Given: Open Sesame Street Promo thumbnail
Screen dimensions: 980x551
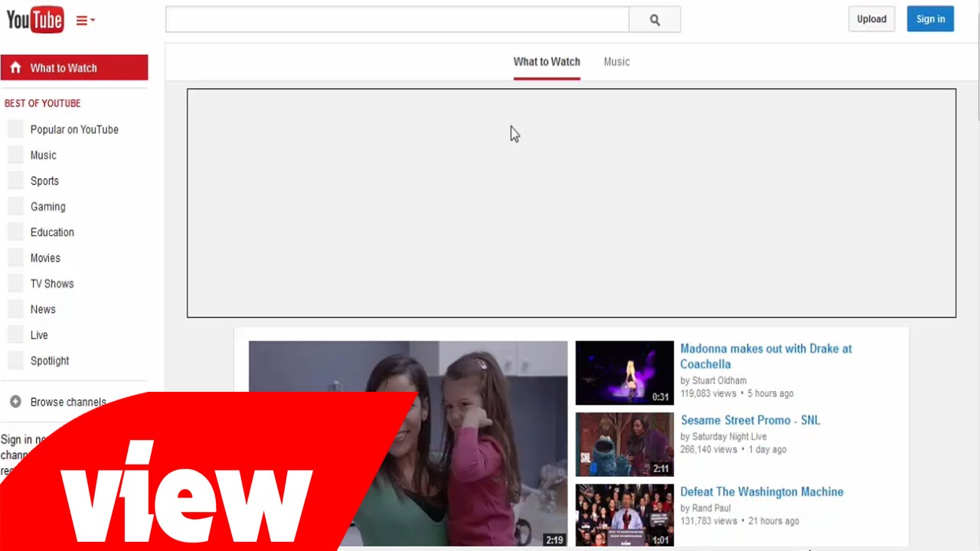Looking at the screenshot, I should 625,445.
